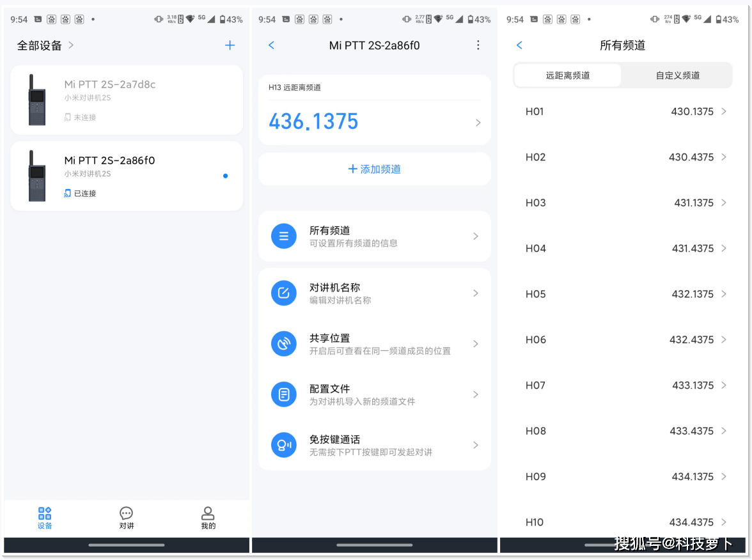The width and height of the screenshot is (752, 560).
Task: Expand the 所有频道 row chevron
Action: click(x=476, y=236)
